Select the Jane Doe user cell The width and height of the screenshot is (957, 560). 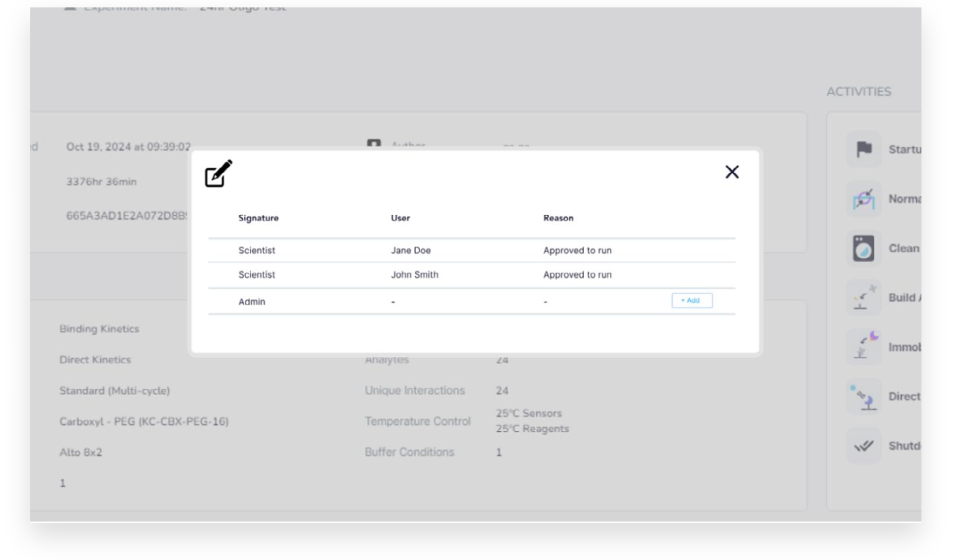point(411,250)
